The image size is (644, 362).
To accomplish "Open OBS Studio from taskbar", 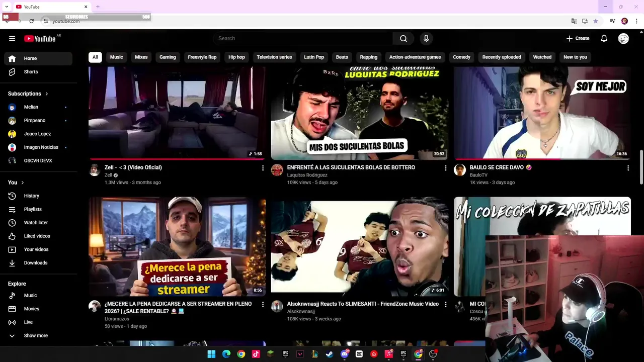I will point(433,354).
